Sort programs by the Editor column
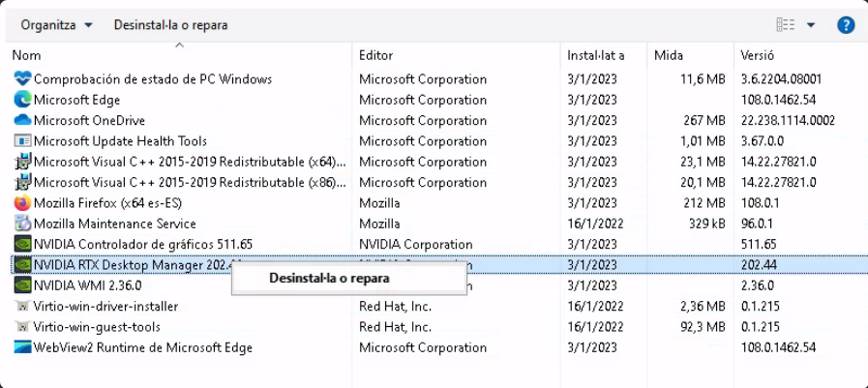 [375, 55]
